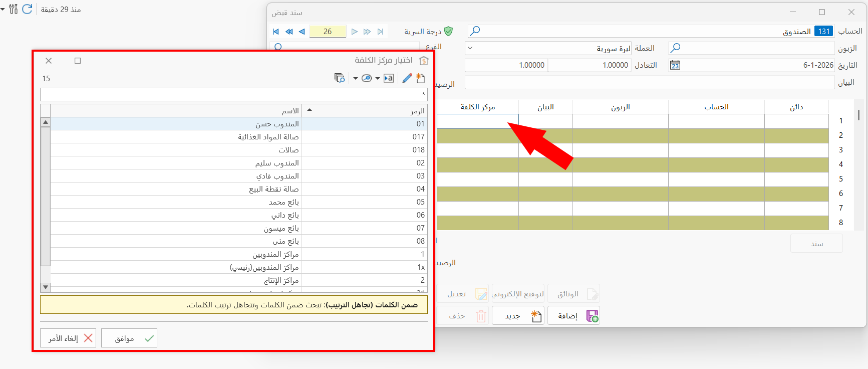This screenshot has width=868, height=369.
Task: Select row 'بائع منى'
Action: [x=239, y=241]
